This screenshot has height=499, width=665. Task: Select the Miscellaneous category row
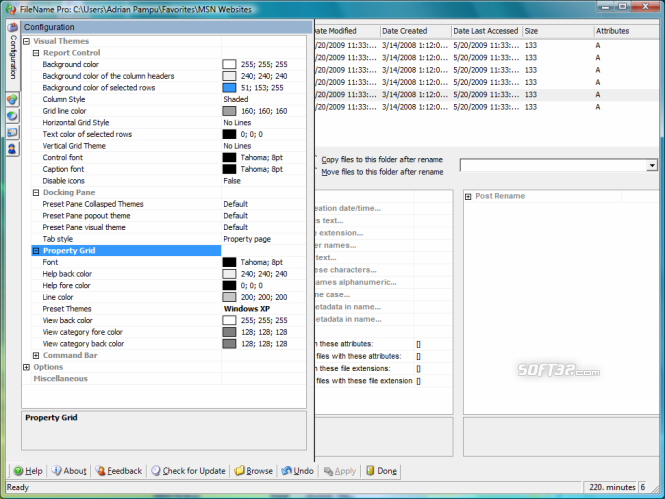(x=164, y=379)
